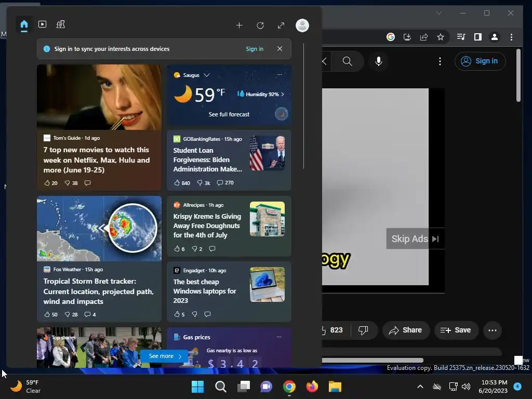Image resolution: width=532 pixels, height=399 pixels.
Task: Open YouTube search icon
Action: pyautogui.click(x=347, y=61)
